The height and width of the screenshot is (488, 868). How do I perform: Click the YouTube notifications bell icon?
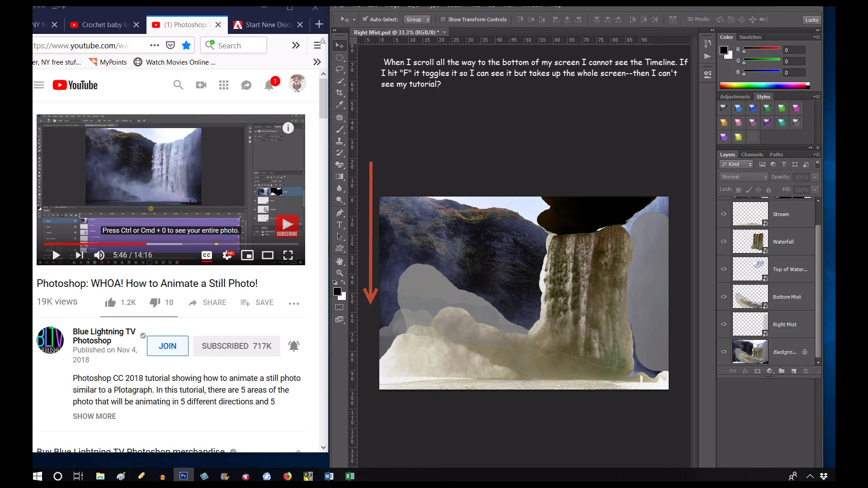(x=269, y=85)
